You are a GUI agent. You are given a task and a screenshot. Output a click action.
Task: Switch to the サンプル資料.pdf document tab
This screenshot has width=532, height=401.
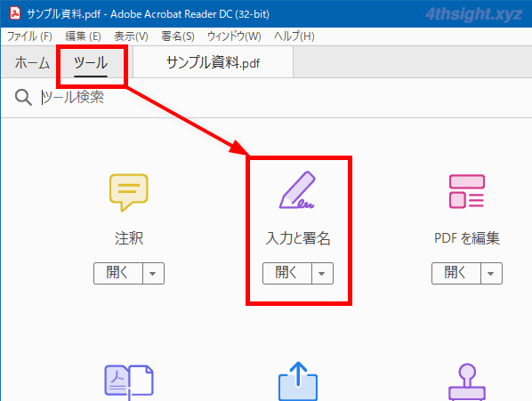pyautogui.click(x=214, y=63)
